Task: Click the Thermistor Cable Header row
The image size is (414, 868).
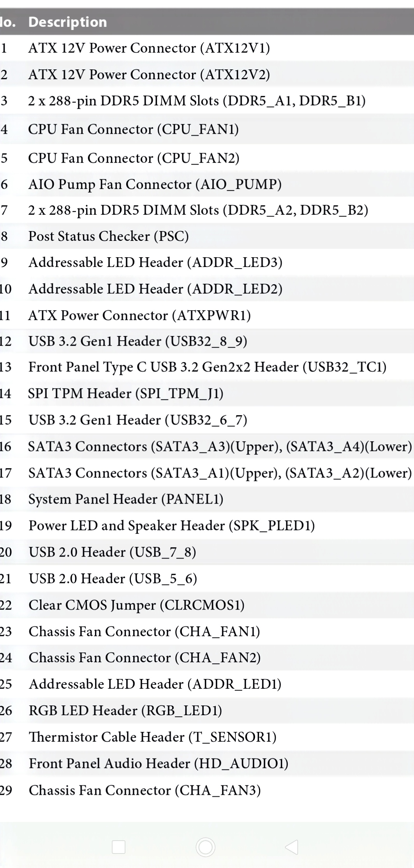Action: pyautogui.click(x=152, y=737)
